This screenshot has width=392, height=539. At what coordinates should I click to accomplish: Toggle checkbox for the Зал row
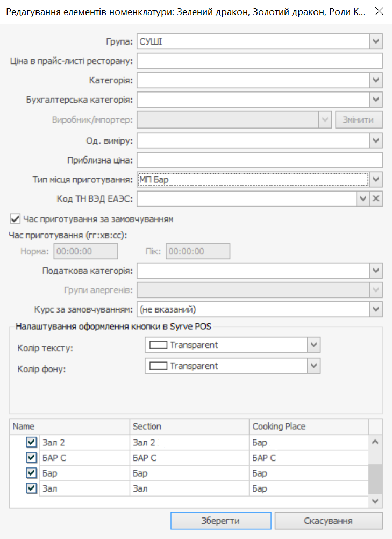pyautogui.click(x=31, y=488)
